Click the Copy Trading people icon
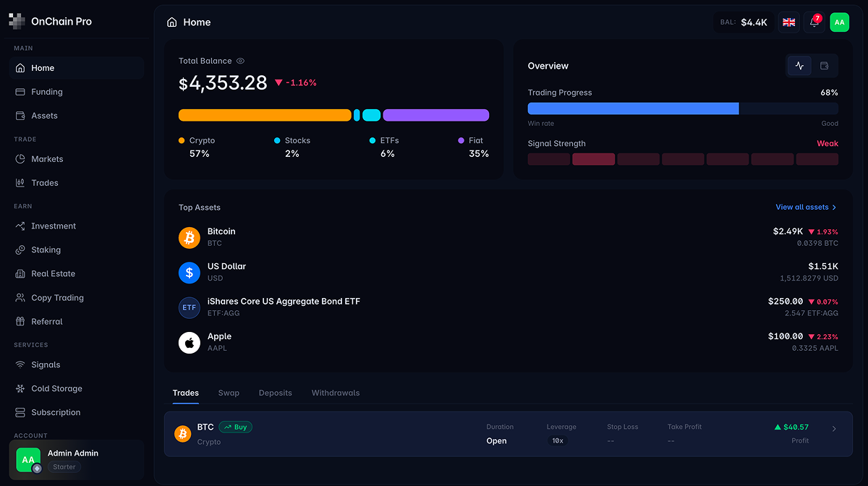The width and height of the screenshot is (868, 486). (x=20, y=298)
